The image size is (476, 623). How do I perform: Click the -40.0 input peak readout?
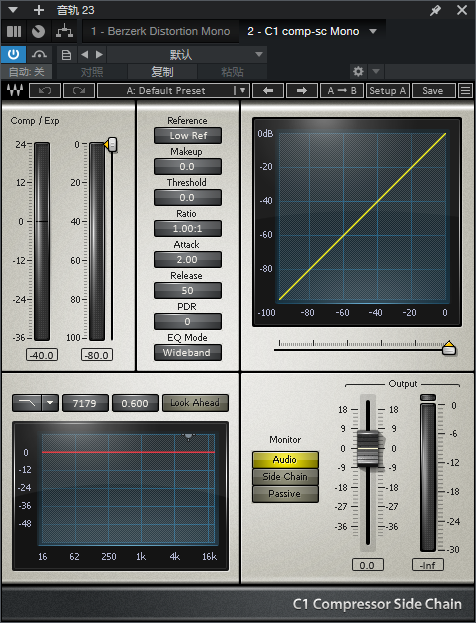42,355
